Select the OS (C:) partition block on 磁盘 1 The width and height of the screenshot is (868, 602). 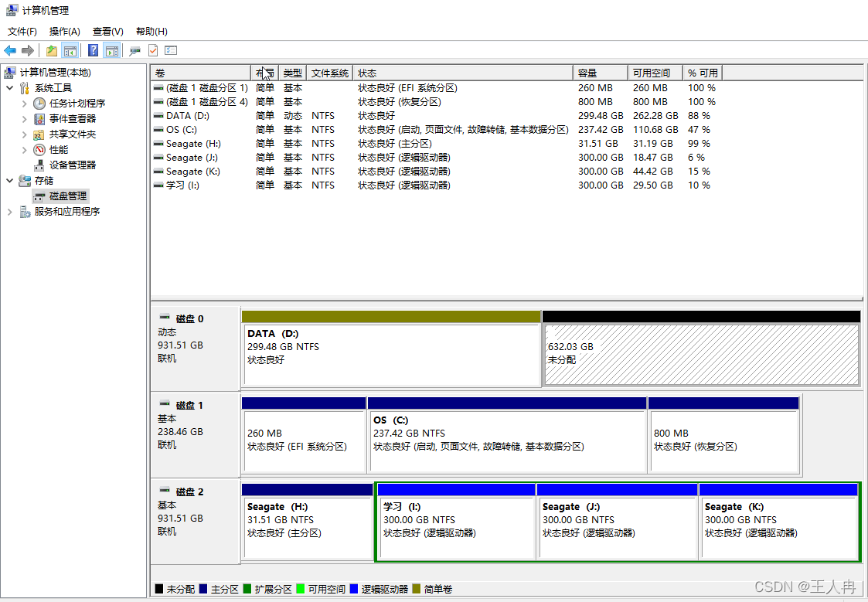[506, 440]
